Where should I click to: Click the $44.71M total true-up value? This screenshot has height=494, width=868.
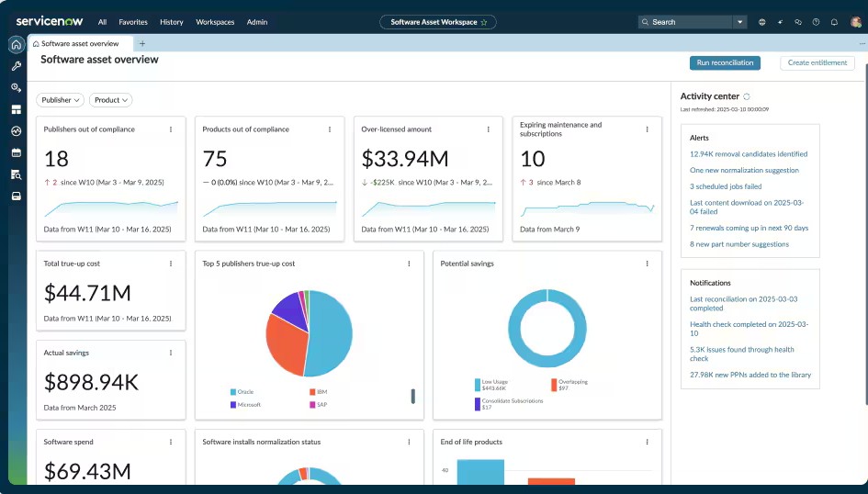click(87, 293)
